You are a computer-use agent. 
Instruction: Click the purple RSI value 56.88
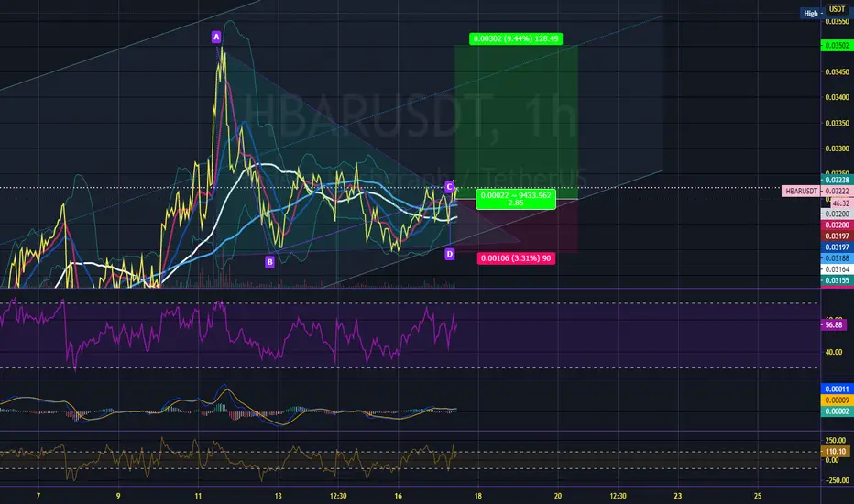pyautogui.click(x=833, y=324)
